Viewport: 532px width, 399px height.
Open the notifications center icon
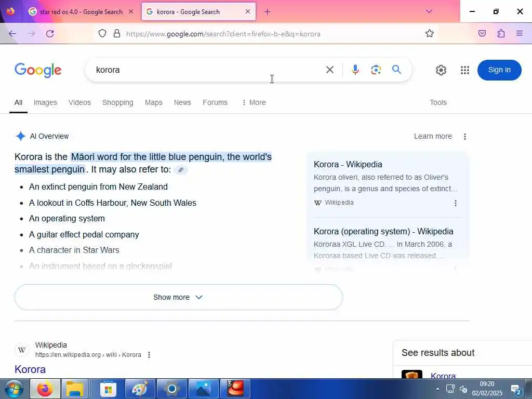tap(516, 390)
